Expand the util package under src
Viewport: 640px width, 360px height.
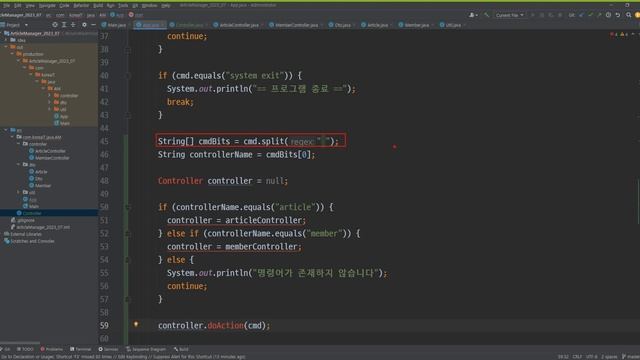(x=18, y=192)
